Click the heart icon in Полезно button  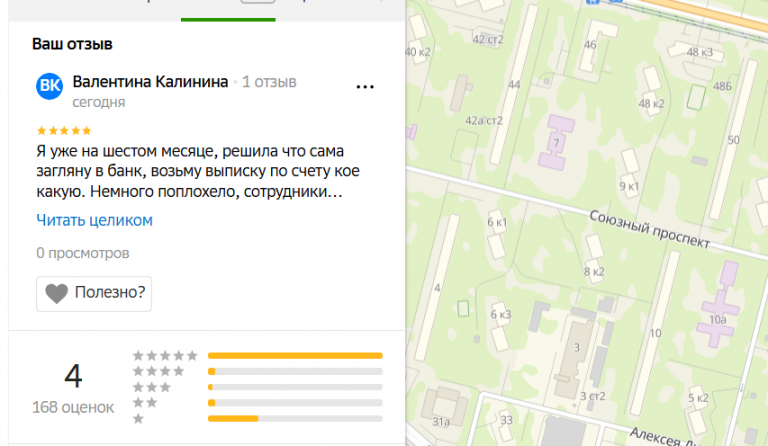coord(56,293)
